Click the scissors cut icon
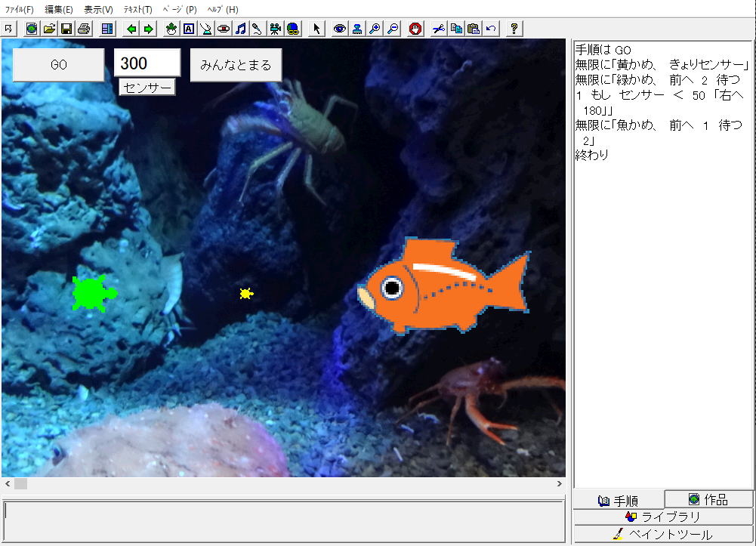 [x=438, y=29]
